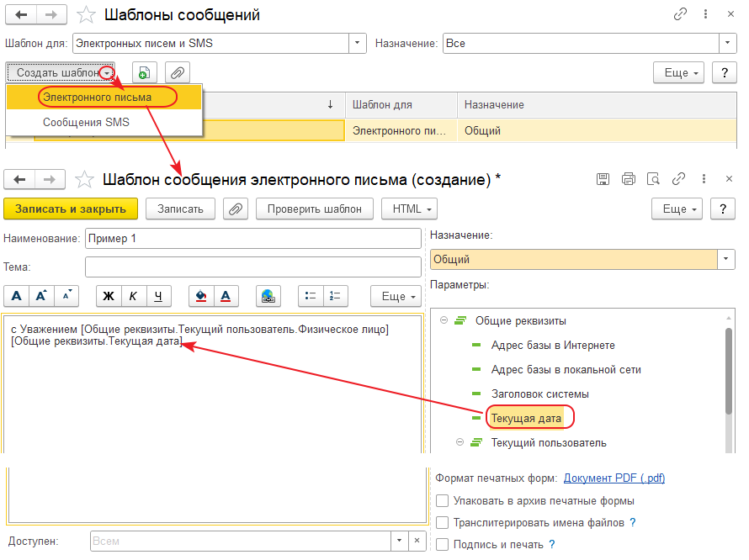Toggle the Подпись и печать checkbox
This screenshot has width=749, height=560.
(x=443, y=545)
